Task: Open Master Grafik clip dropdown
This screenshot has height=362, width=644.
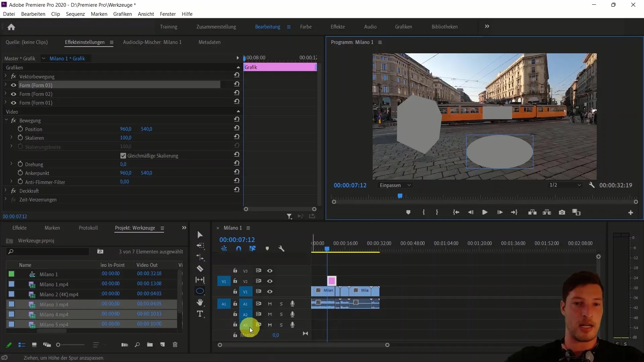Action: click(43, 58)
